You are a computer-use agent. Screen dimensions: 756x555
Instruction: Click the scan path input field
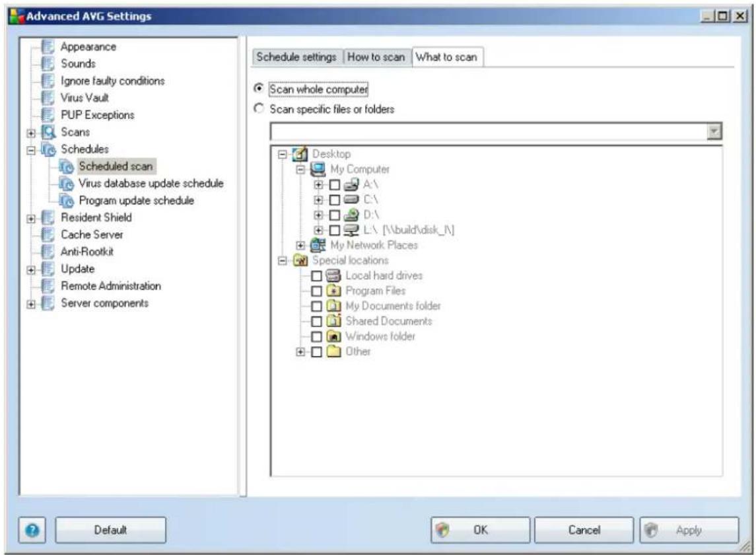(x=489, y=131)
